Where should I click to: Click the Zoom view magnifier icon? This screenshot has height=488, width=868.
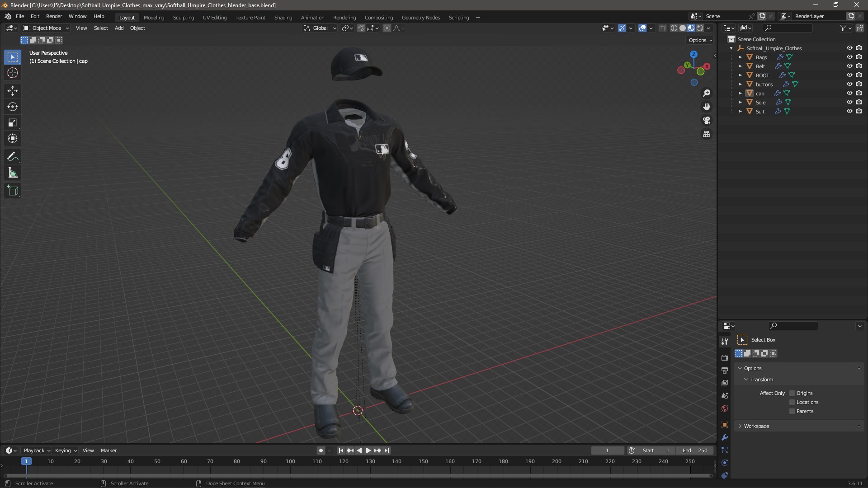pyautogui.click(x=707, y=93)
